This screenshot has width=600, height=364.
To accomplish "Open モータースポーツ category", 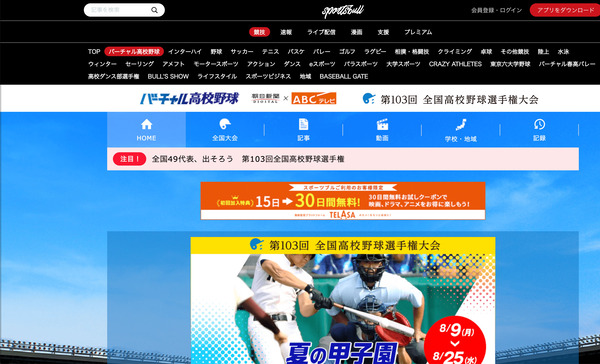I will point(216,64).
